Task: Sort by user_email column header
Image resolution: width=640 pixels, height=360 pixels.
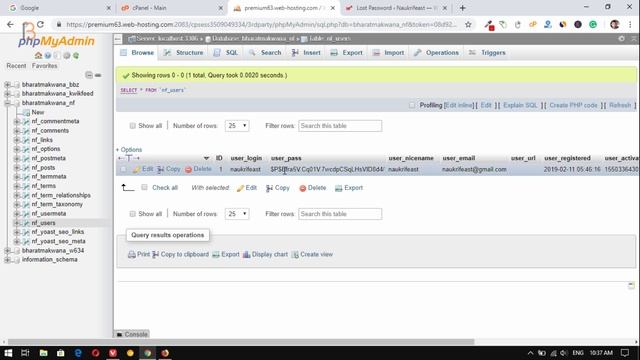Action: (x=458, y=158)
